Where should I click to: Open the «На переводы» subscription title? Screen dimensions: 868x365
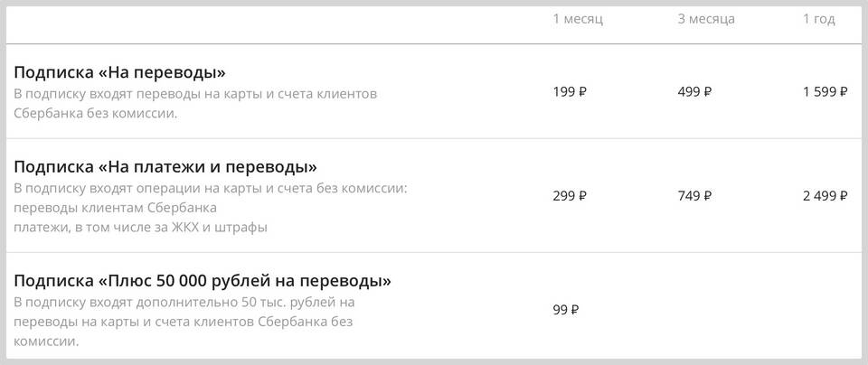click(119, 72)
